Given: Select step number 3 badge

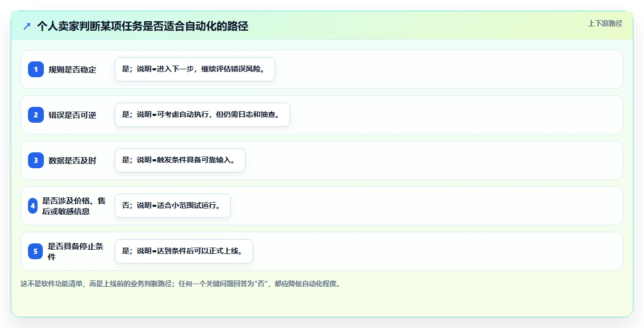Looking at the screenshot, I should (35, 160).
